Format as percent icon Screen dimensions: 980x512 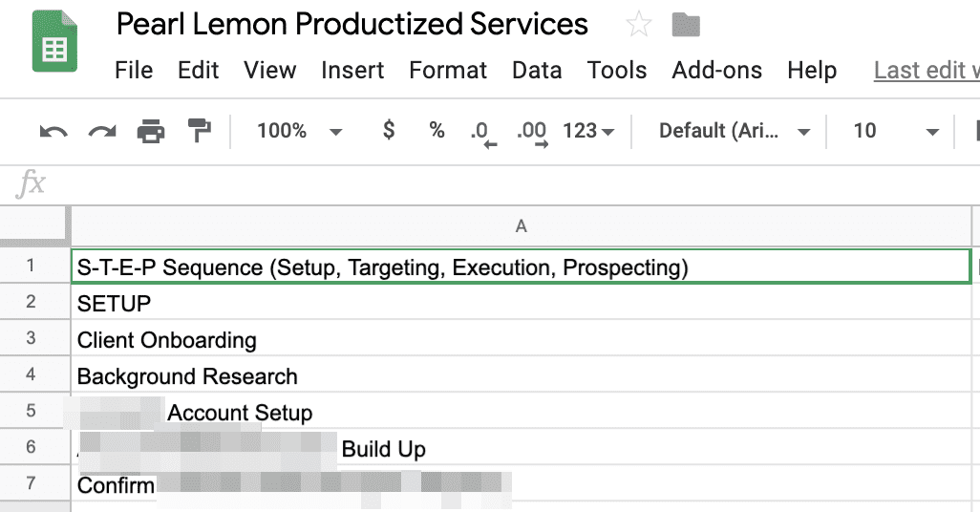(437, 130)
